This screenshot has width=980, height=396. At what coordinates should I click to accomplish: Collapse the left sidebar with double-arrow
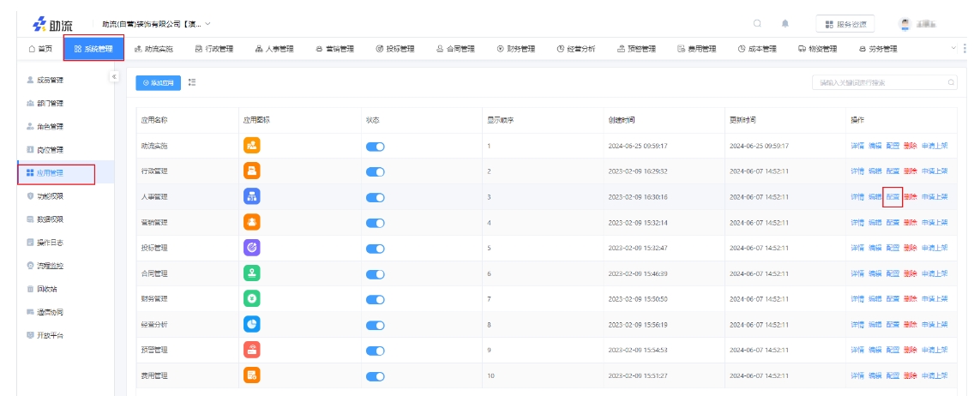(114, 77)
